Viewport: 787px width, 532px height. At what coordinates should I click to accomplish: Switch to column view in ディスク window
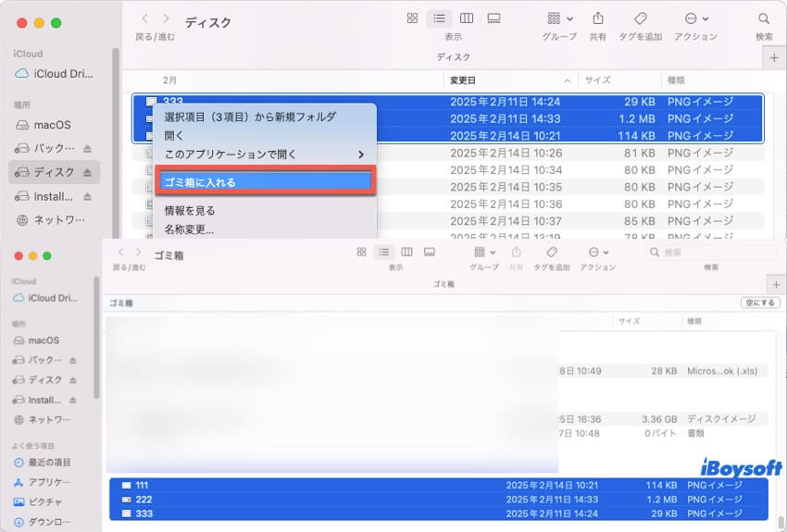467,19
